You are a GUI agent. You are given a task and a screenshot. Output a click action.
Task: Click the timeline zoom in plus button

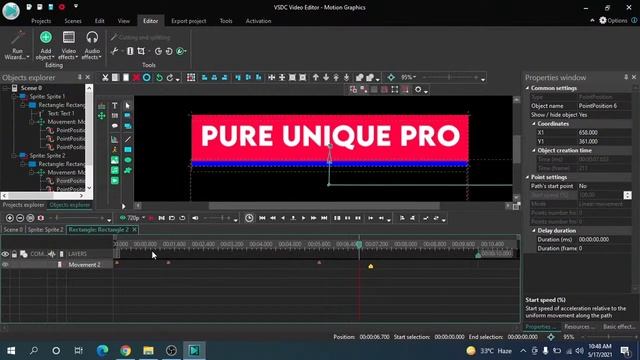click(x=10, y=218)
